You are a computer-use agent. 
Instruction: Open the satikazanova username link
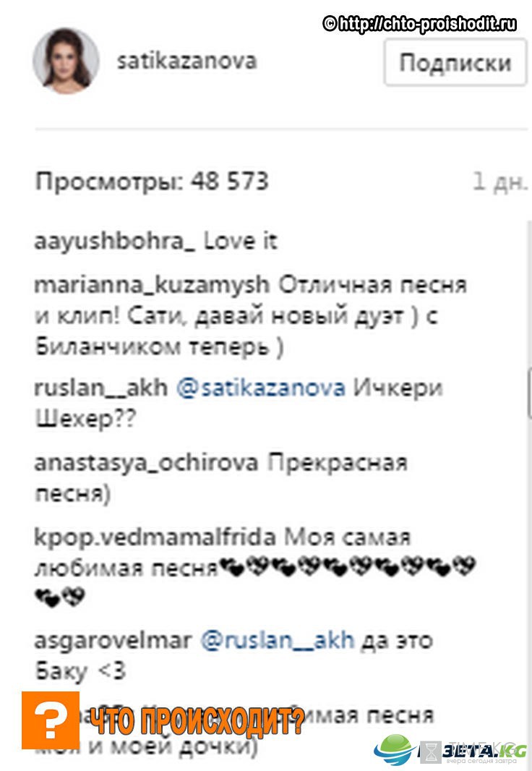[x=186, y=61]
